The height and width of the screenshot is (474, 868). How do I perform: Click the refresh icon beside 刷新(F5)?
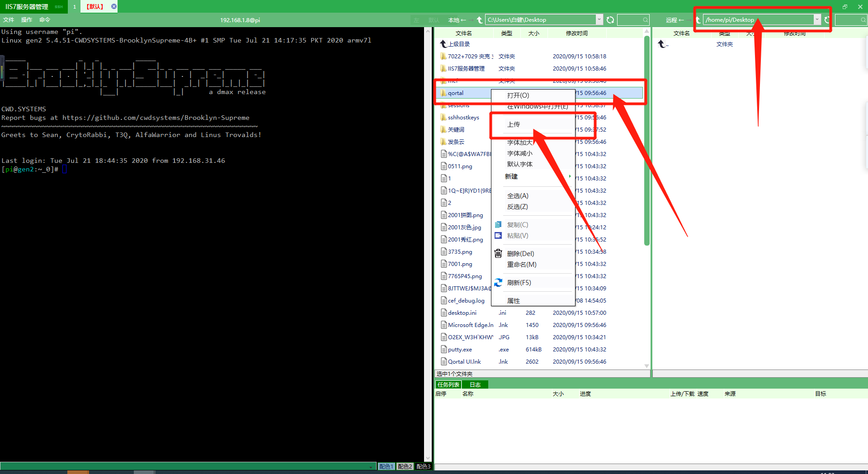coord(498,283)
